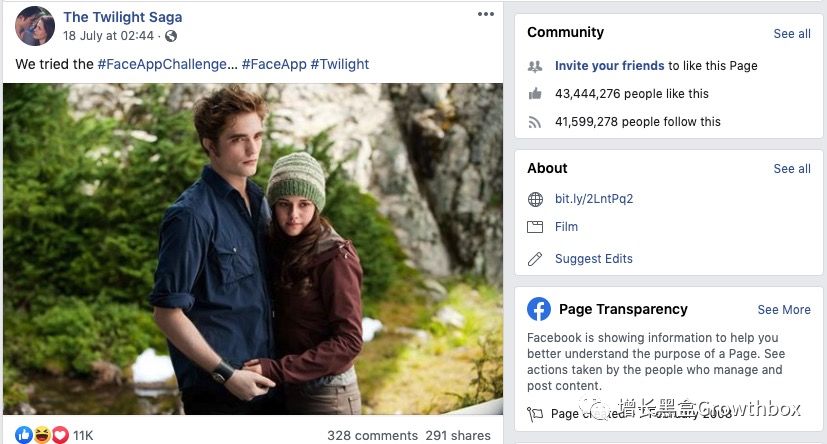
Task: Click See all in Community section
Action: (792, 33)
